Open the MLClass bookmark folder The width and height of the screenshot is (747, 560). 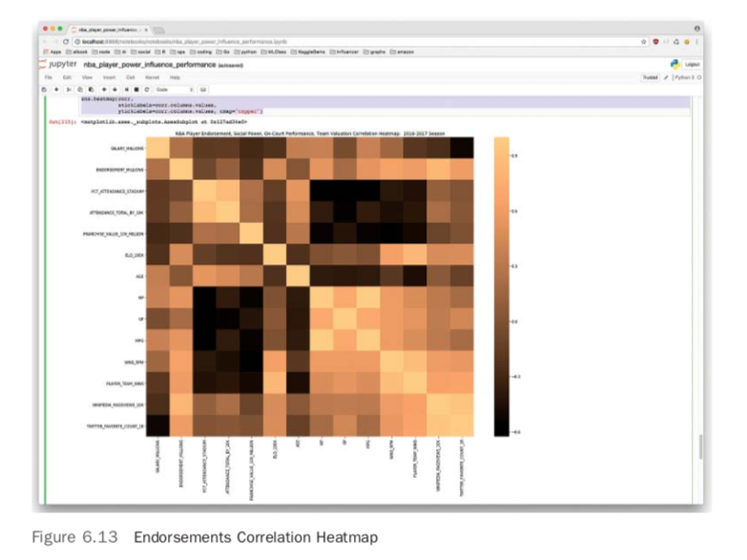(274, 52)
